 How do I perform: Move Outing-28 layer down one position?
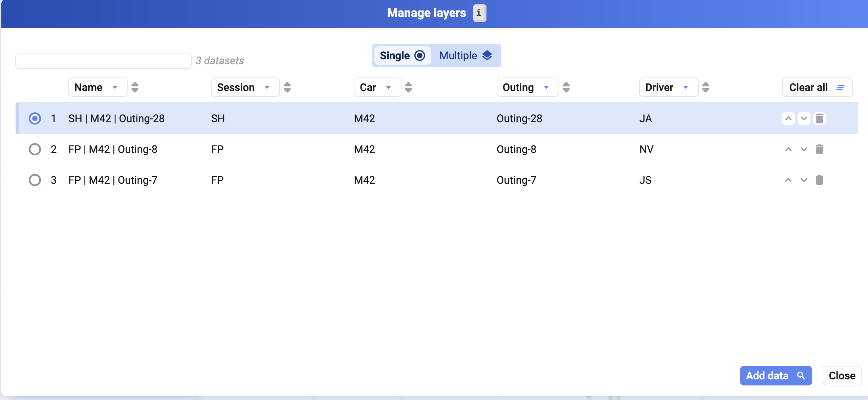pos(804,118)
